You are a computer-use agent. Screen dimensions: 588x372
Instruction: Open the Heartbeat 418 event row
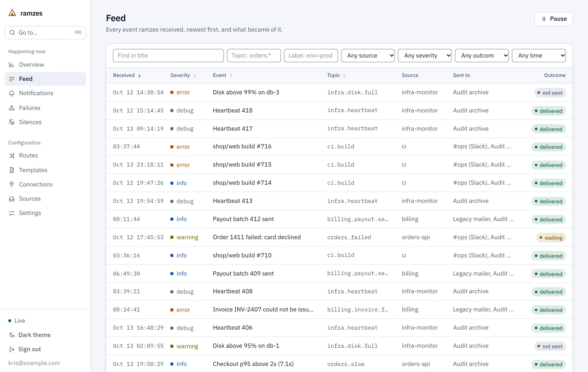pos(339,111)
